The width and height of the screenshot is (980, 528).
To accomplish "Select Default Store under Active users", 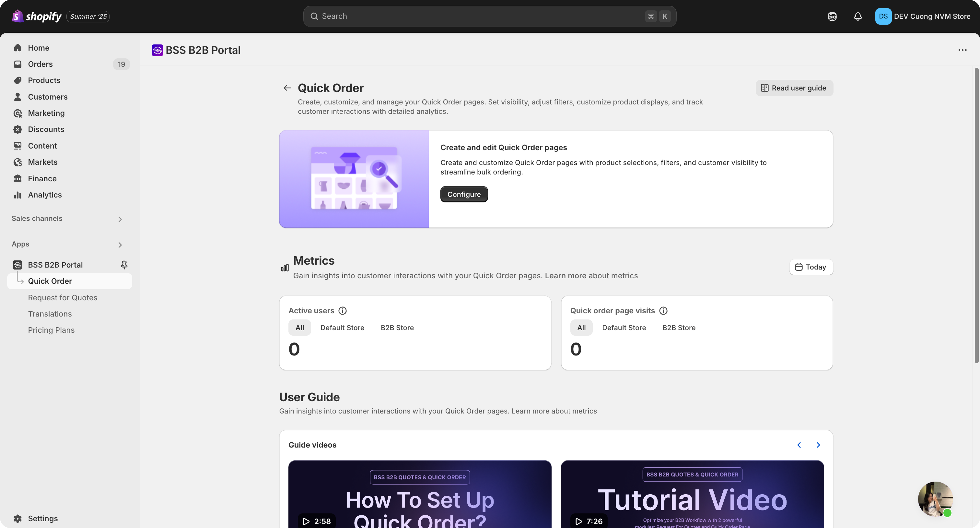I will click(342, 328).
